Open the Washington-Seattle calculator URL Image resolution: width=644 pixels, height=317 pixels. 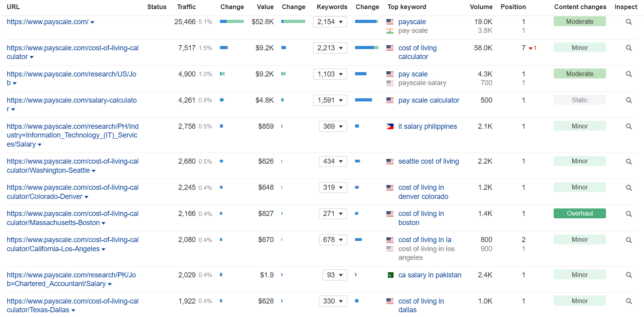(x=73, y=166)
